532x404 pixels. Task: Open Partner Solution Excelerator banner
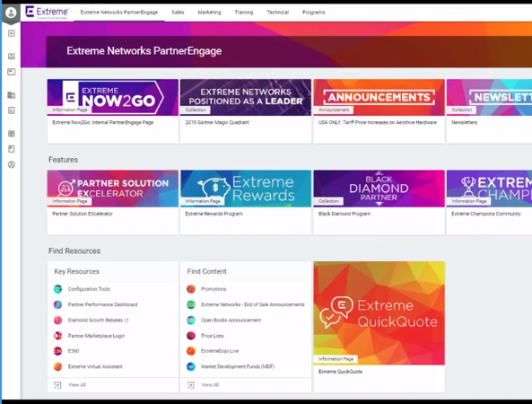[113, 189]
